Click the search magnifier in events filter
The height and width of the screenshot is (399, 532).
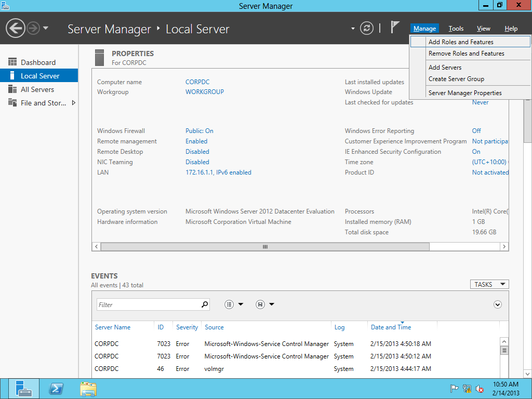[205, 304]
